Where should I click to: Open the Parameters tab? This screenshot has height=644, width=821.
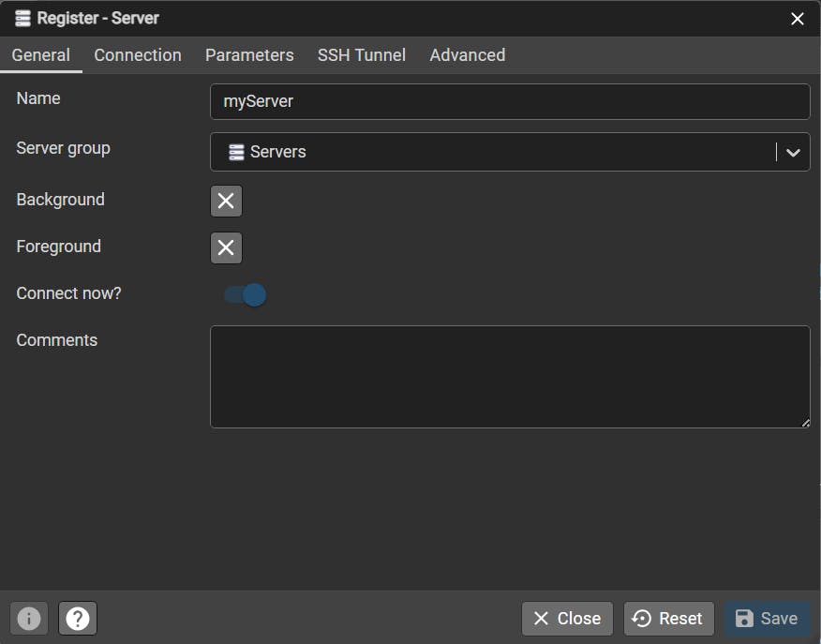(249, 55)
